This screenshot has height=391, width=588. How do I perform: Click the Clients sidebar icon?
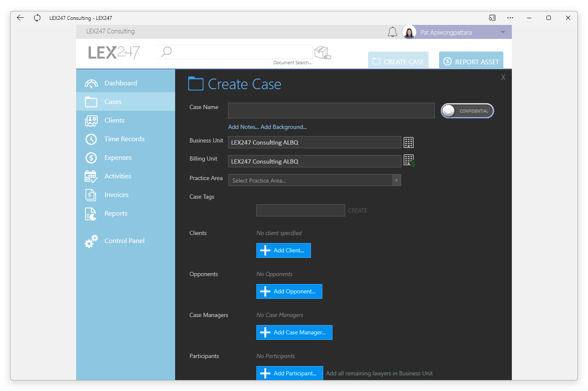pyautogui.click(x=91, y=121)
